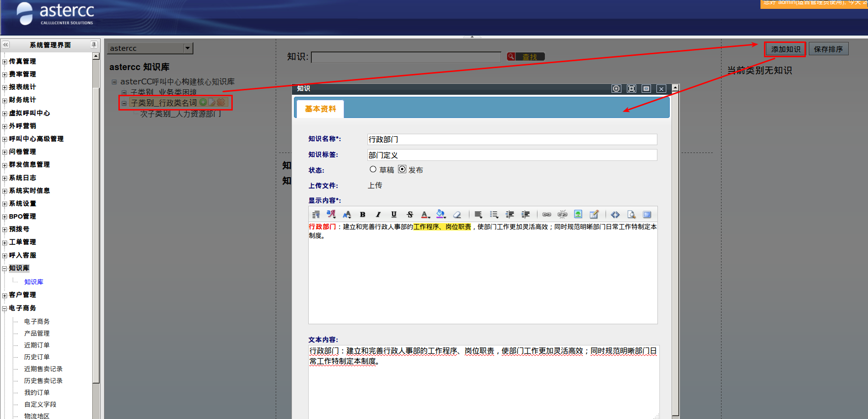Insert hyperlink using the link icon
868x419 pixels.
(x=546, y=215)
